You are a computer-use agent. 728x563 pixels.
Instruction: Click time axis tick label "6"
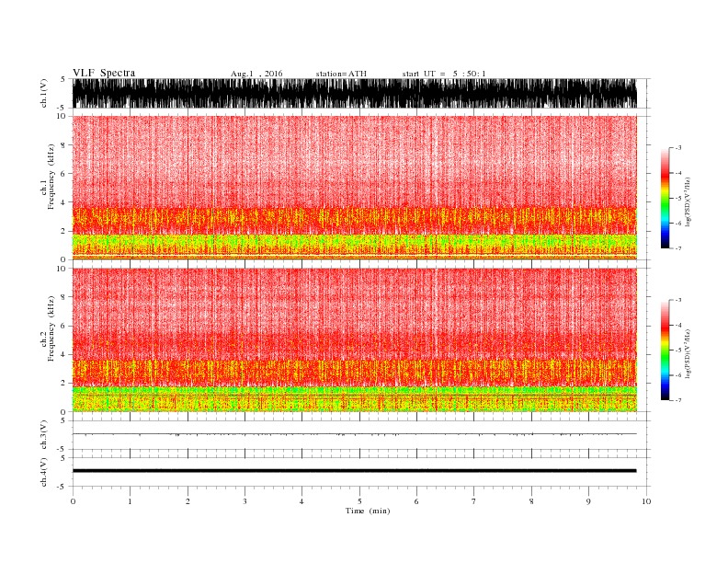(x=416, y=501)
